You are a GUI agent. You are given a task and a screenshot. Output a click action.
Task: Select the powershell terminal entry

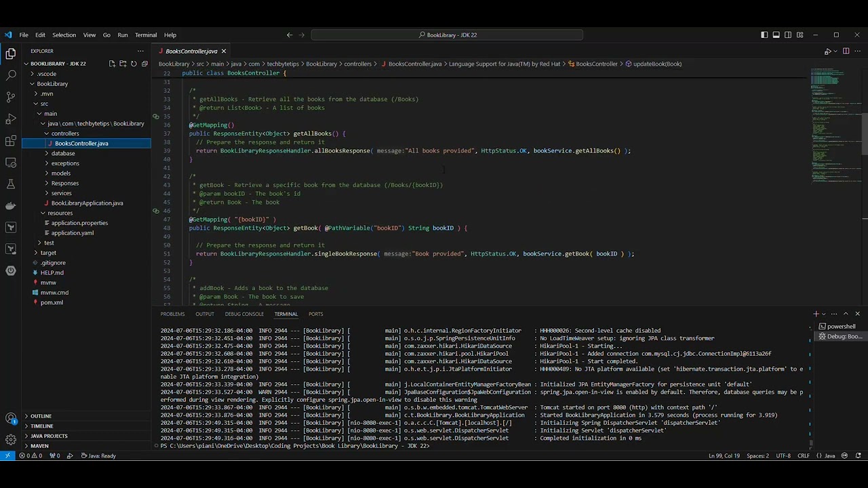(x=840, y=327)
